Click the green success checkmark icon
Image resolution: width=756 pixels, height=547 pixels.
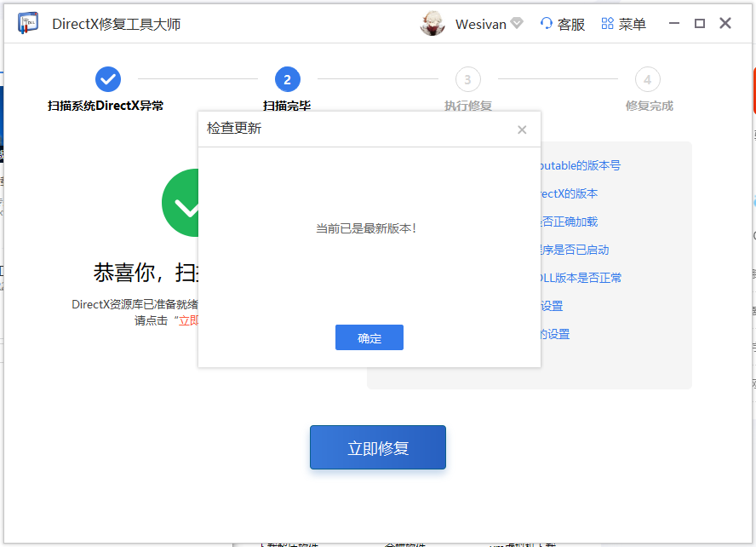180,203
